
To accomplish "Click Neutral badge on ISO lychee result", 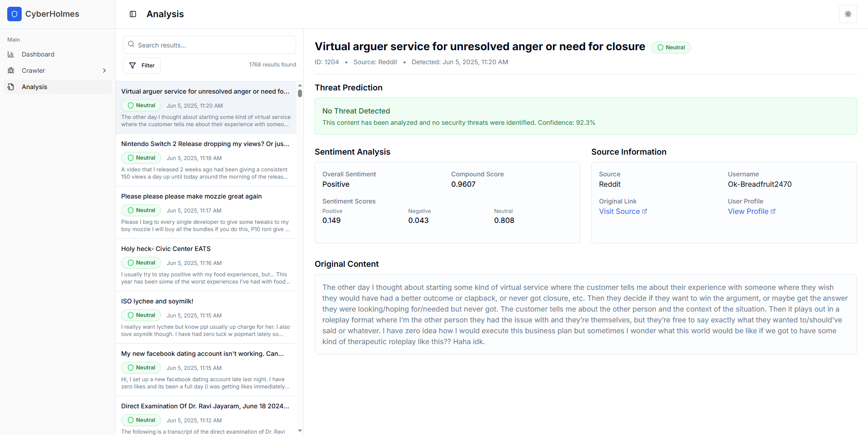I will click(141, 315).
